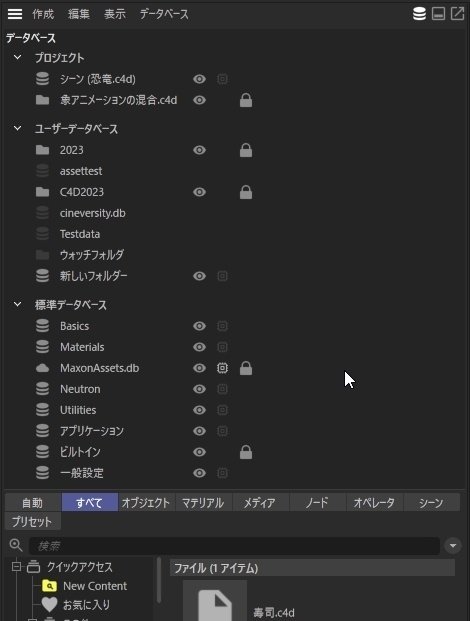Switch to the メディア tab
The image size is (470, 621).
260,503
